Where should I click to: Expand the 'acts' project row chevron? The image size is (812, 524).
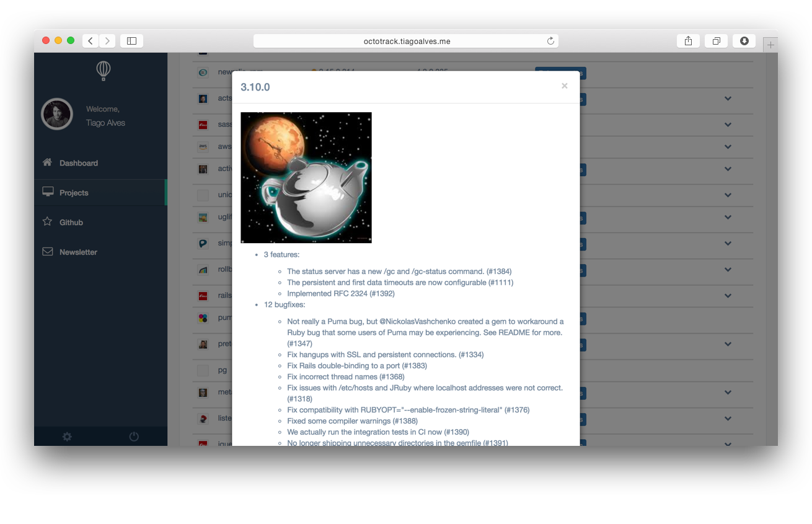(x=728, y=99)
